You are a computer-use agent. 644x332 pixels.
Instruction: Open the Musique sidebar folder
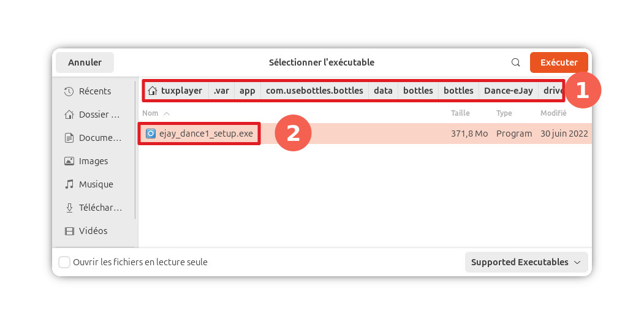(x=94, y=184)
